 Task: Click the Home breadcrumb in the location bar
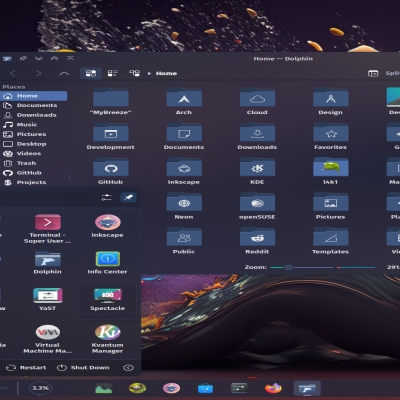(166, 73)
